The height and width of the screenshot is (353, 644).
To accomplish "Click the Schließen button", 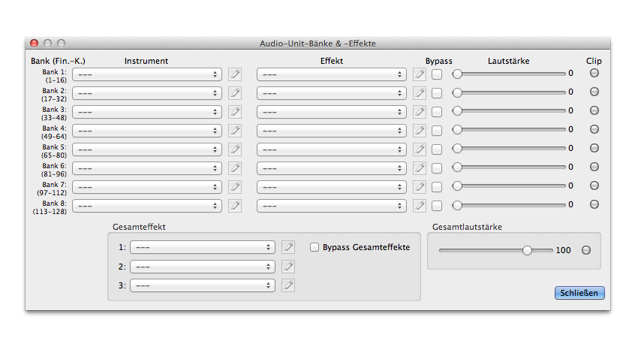I will 579,293.
